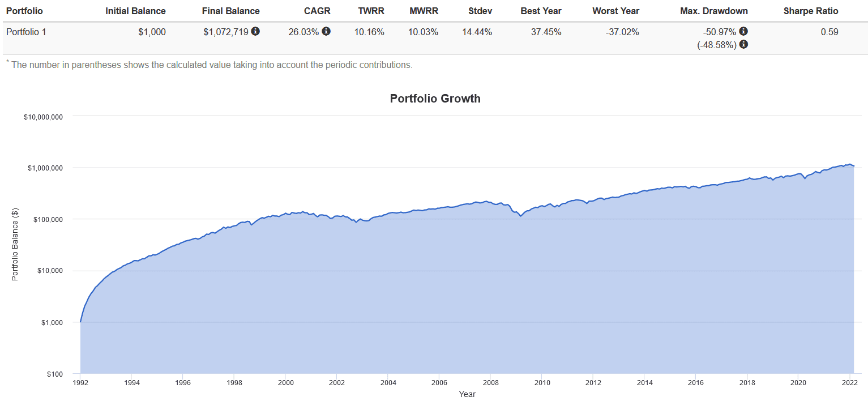868x401 pixels.
Task: Click the Initial Balance $1,000 cell
Action: click(x=152, y=32)
